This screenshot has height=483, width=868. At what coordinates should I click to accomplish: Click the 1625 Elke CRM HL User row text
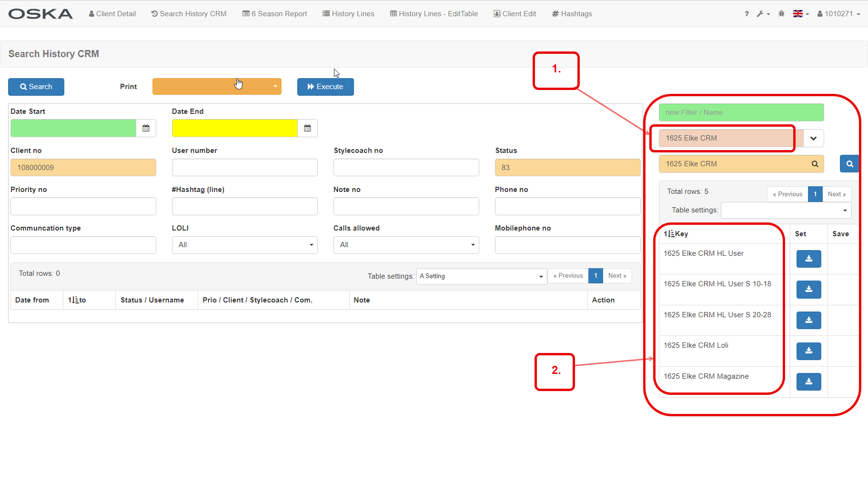704,253
